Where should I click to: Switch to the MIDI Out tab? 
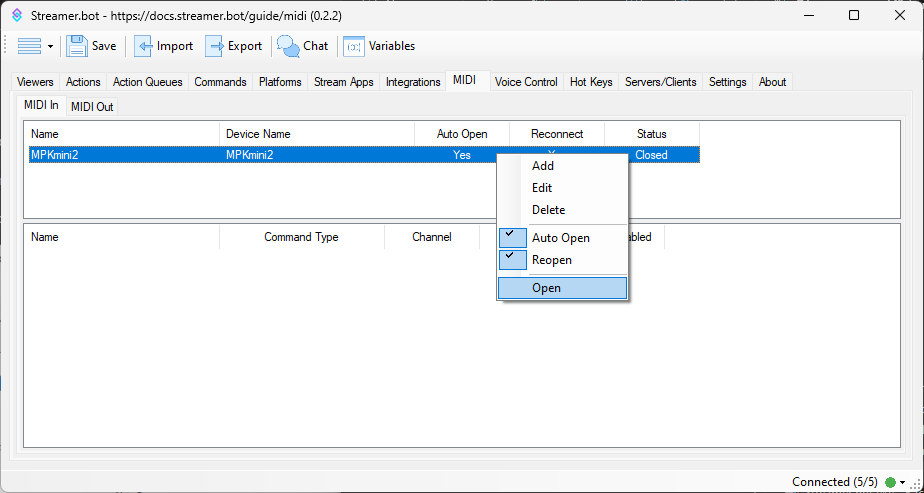coord(92,107)
